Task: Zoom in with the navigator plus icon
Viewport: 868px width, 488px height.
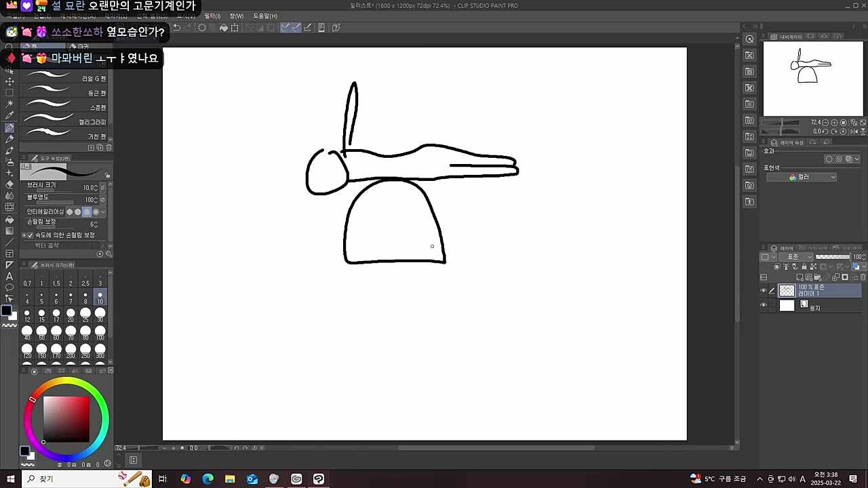Action: coord(833,123)
